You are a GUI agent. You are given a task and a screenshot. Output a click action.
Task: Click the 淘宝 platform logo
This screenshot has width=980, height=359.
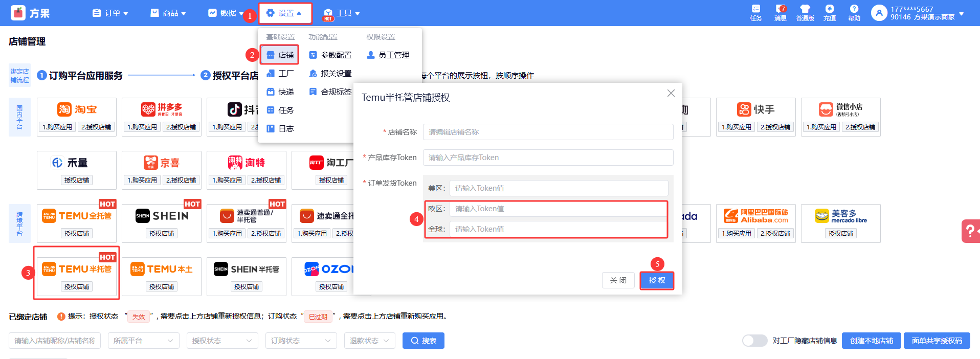(x=77, y=109)
